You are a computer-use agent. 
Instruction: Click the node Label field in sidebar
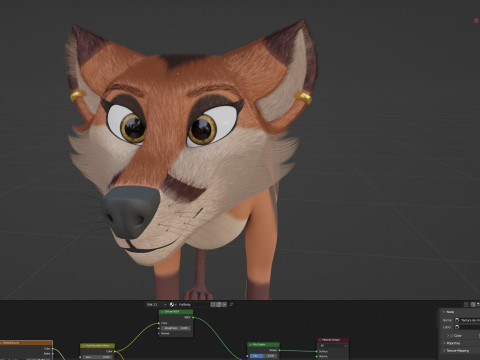468,327
